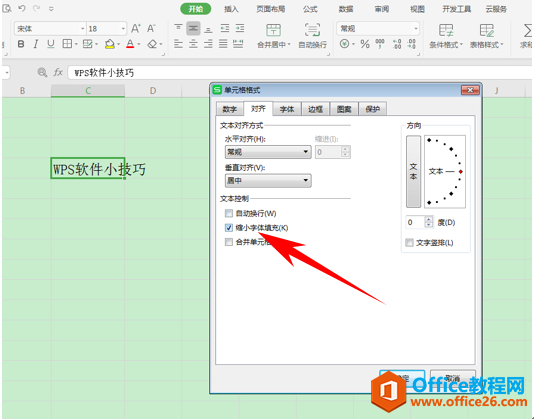Toggle italic formatting in ribbon
Image resolution: width=534 pixels, height=419 pixels.
35,44
